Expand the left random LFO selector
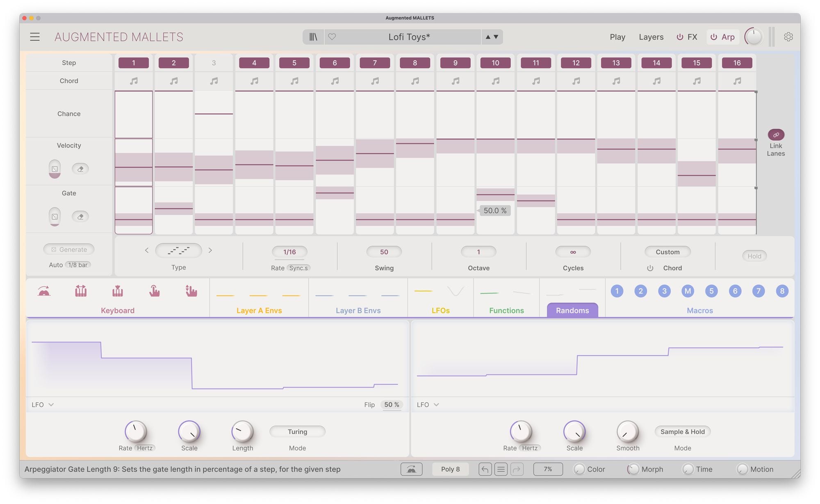 (x=43, y=405)
